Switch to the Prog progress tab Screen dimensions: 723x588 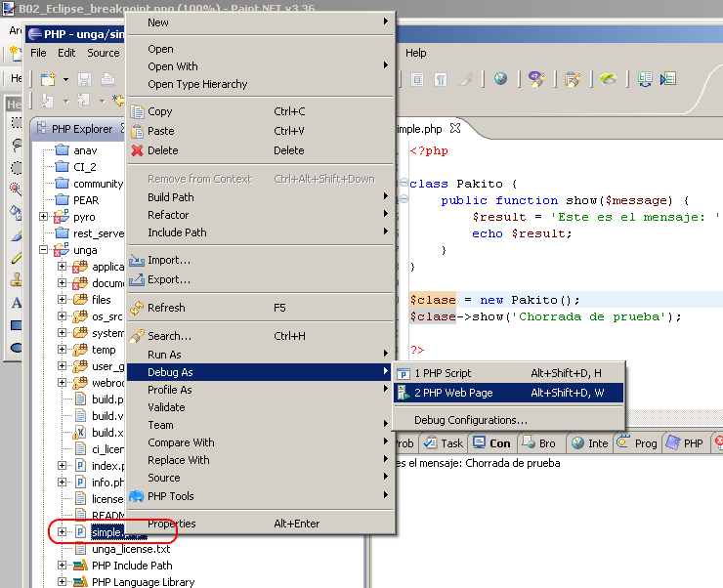[x=637, y=443]
